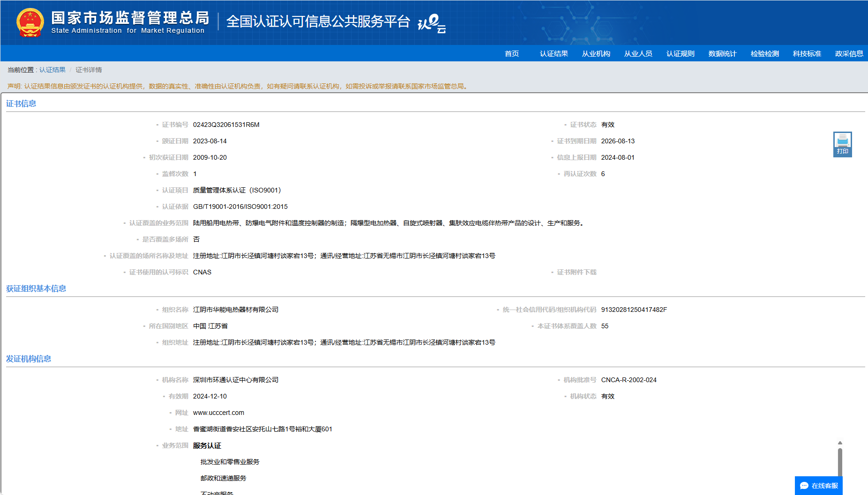Viewport: 868px width, 495px height.
Task: Click the 中国 江苏省 region value
Action: click(210, 326)
